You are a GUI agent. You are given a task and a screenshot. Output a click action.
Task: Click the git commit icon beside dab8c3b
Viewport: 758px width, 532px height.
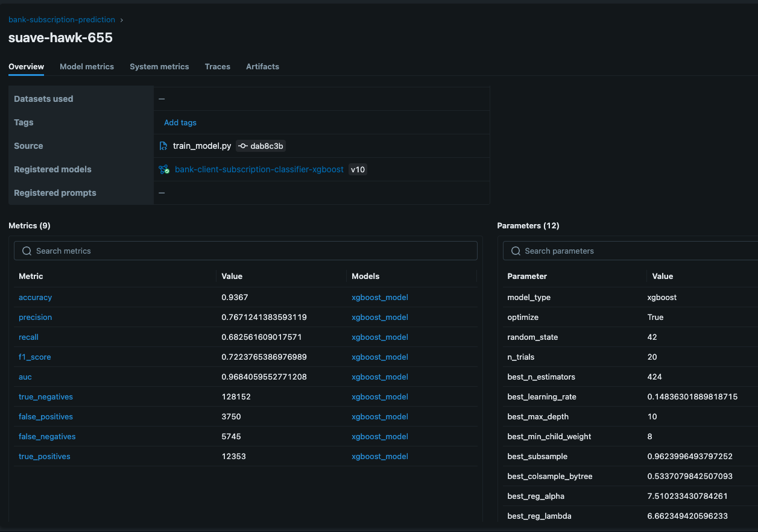pyautogui.click(x=243, y=146)
